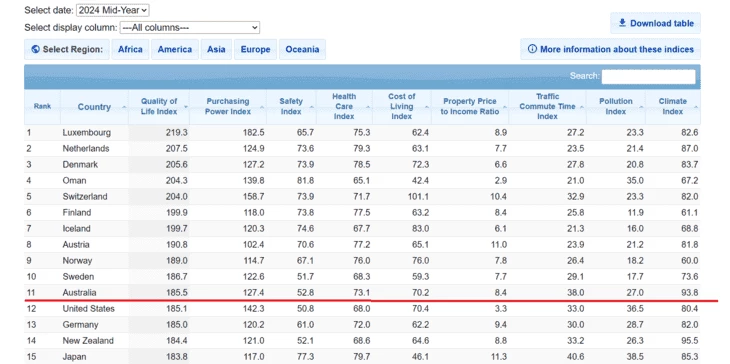Sort by the Country column header
730x364 pixels.
pyautogui.click(x=94, y=107)
